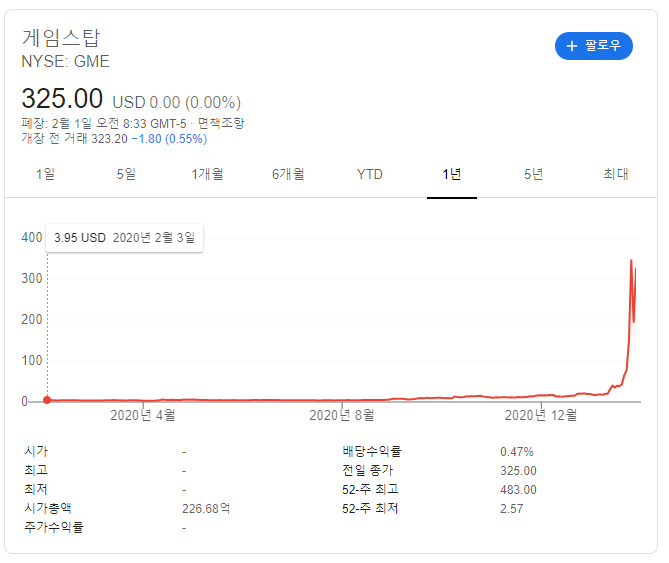The image size is (669, 563).
Task: Click the 배당수익률 label
Action: coord(372,451)
